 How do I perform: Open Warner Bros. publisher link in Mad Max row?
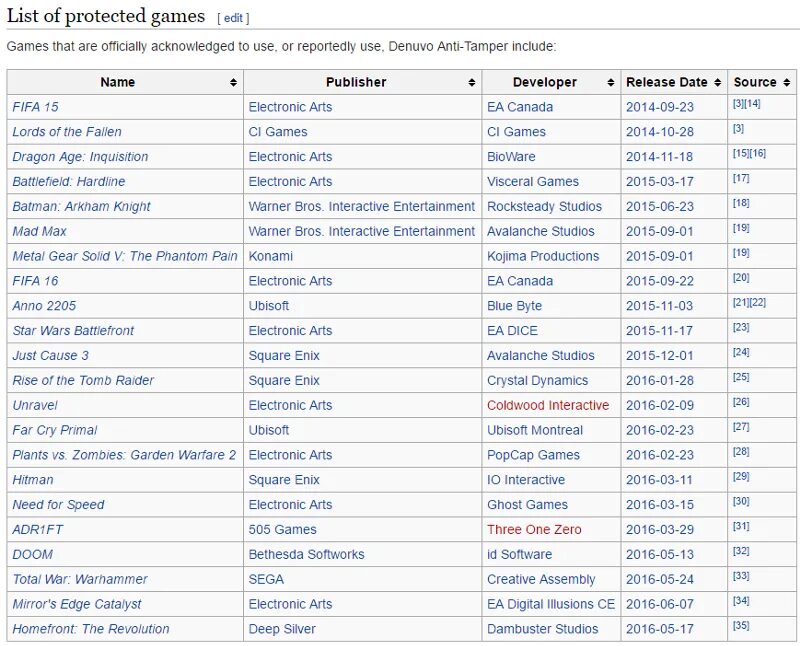point(361,231)
